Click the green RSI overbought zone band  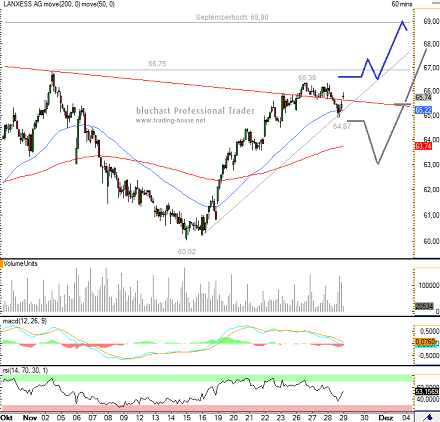point(207,378)
